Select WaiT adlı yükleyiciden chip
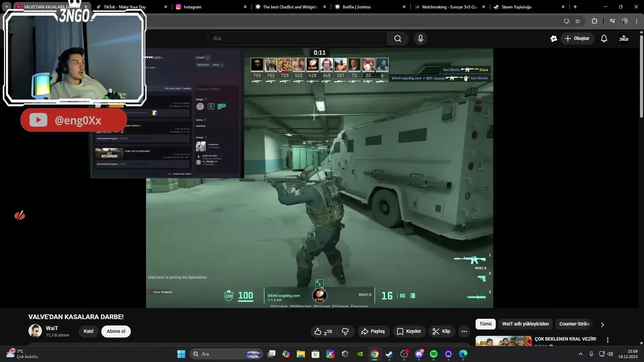 pyautogui.click(x=526, y=324)
